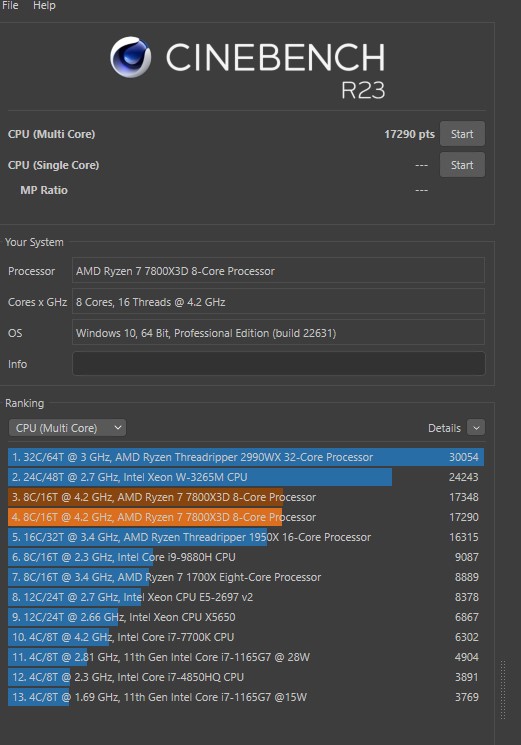Open the Help menu
The height and width of the screenshot is (745, 521).
click(44, 5)
